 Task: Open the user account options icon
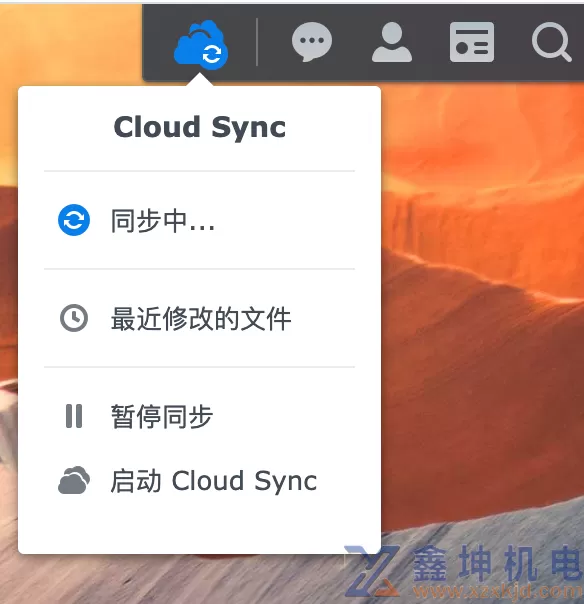point(392,42)
